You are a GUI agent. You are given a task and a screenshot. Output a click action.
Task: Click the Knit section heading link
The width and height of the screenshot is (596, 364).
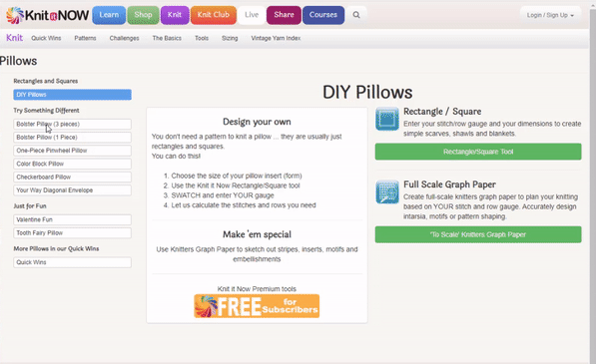(14, 38)
